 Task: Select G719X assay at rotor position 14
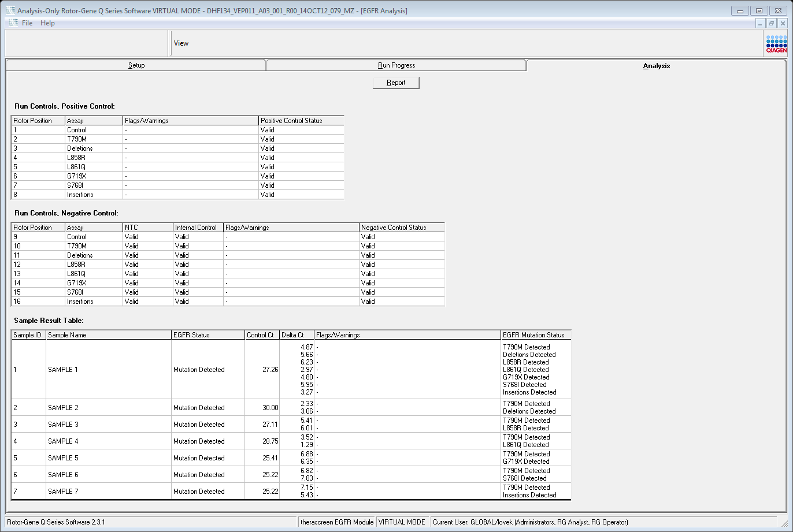(x=94, y=283)
